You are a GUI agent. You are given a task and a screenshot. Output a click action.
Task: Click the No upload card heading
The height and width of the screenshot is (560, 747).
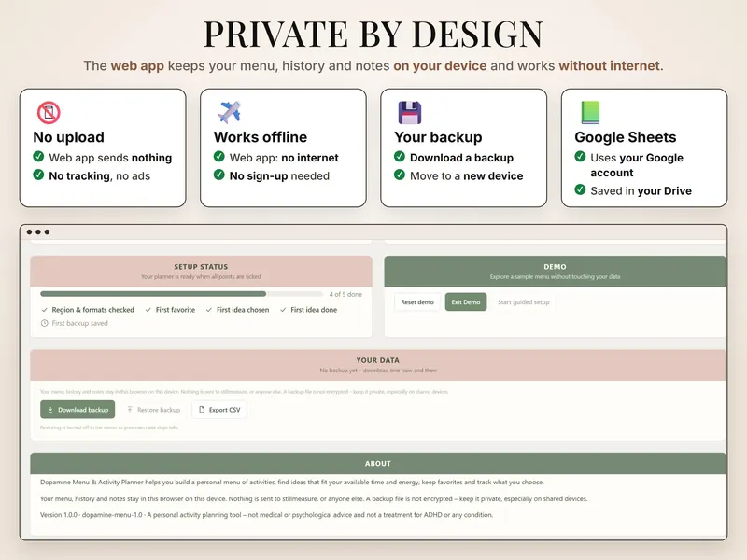[x=68, y=137]
